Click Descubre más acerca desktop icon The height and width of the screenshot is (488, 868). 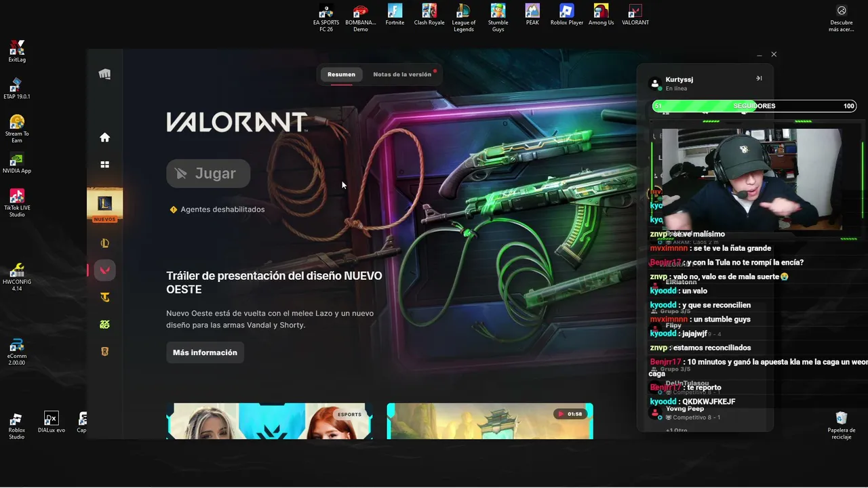pyautogui.click(x=842, y=18)
